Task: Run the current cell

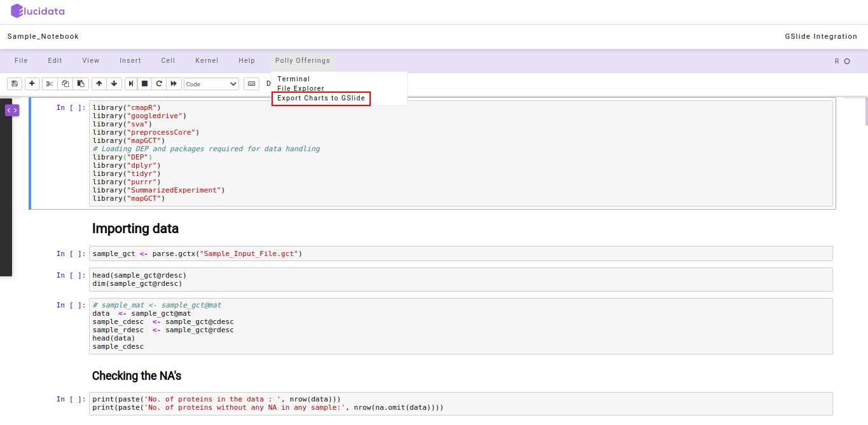Action: tap(130, 83)
